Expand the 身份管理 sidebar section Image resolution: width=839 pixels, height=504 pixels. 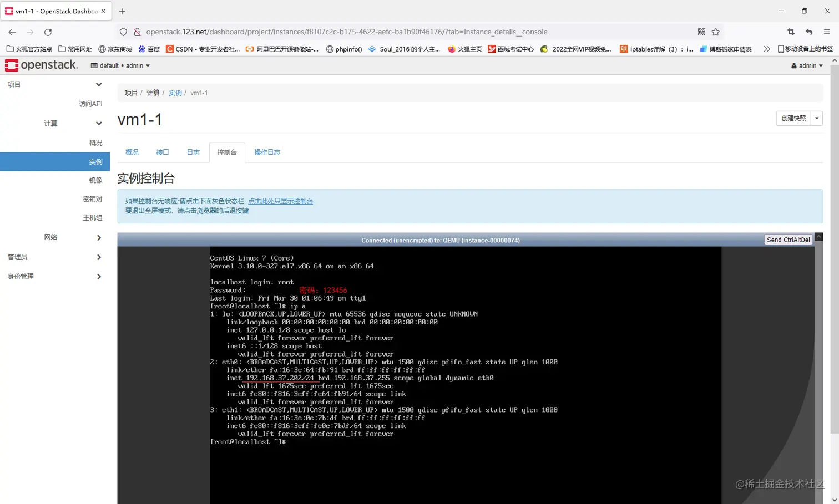pos(55,277)
